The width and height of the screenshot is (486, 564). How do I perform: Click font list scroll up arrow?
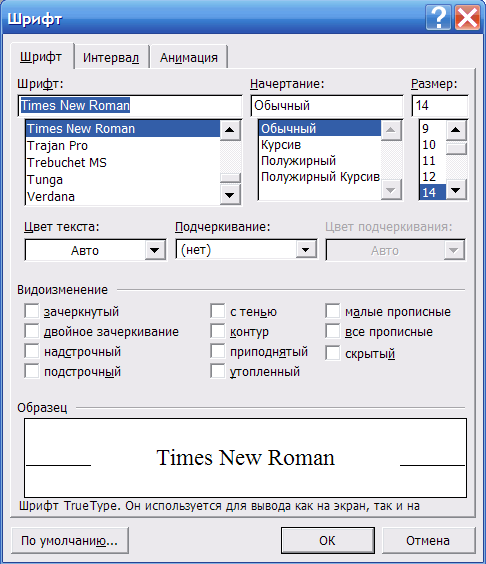pos(230,130)
